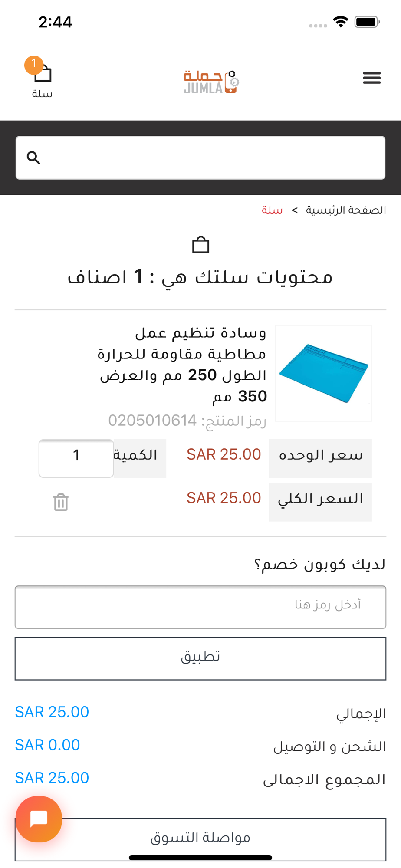
Task: Focus the coupon code field
Action: pos(200,607)
